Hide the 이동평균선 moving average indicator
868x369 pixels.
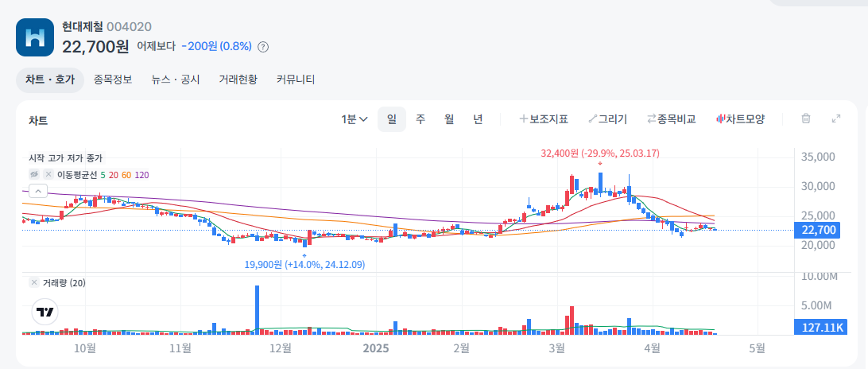coord(34,174)
